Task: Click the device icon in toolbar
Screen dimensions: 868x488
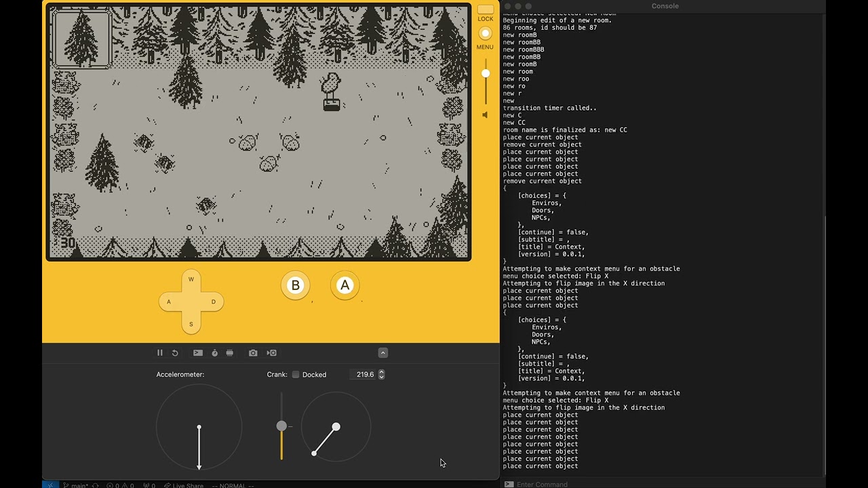Action: pos(230,353)
